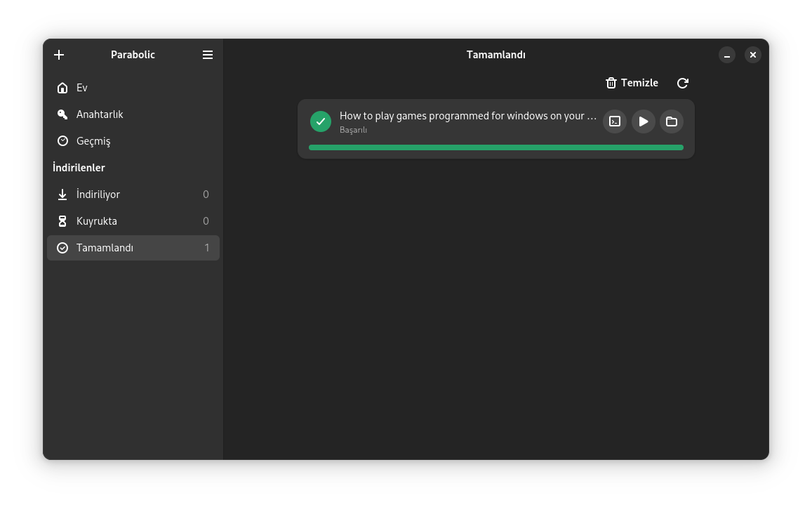Open the hamburger main menu
The height and width of the screenshot is (507, 812).
click(208, 55)
